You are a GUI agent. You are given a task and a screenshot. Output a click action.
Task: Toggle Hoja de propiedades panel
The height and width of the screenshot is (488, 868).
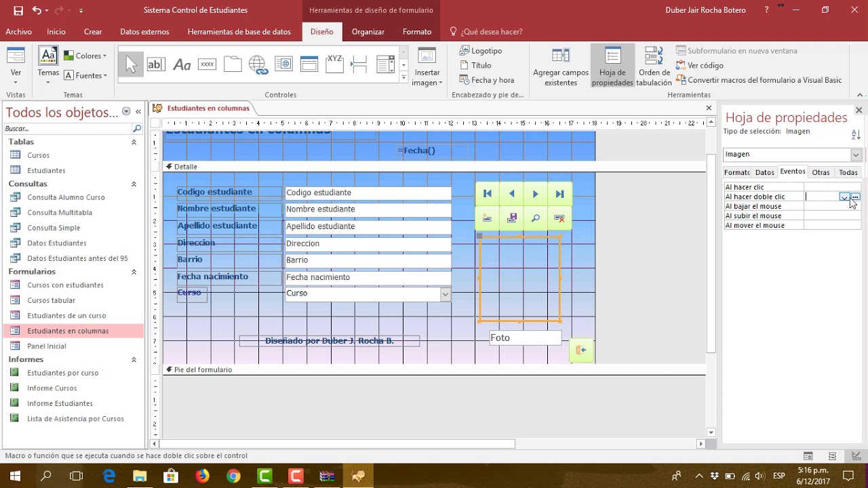(x=612, y=66)
